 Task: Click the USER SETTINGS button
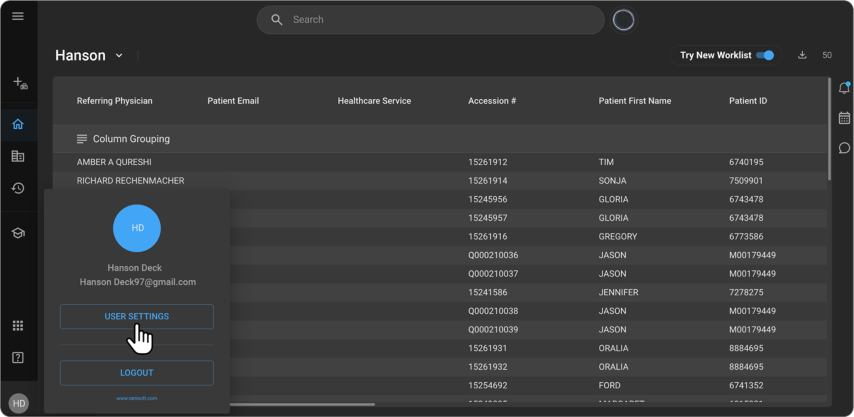[x=137, y=317]
